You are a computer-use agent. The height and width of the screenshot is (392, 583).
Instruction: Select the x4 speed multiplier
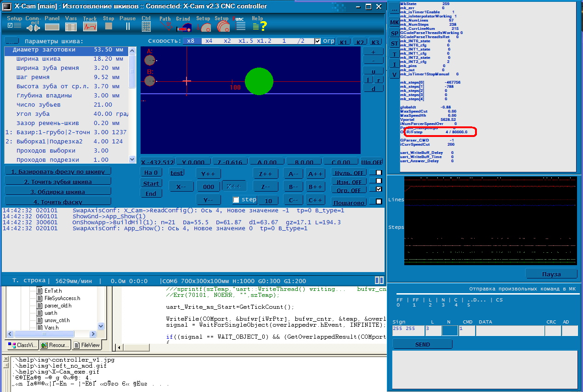(x=209, y=41)
